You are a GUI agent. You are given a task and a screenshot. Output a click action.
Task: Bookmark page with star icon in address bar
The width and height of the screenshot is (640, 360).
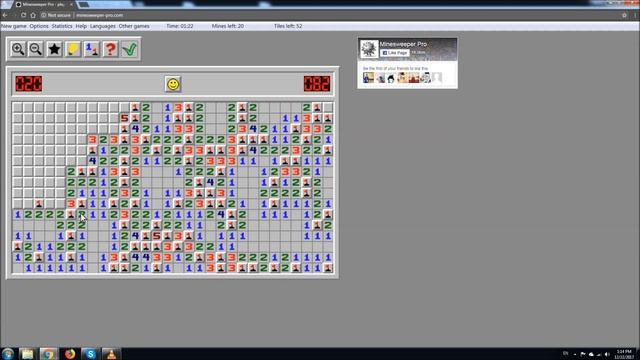point(624,15)
